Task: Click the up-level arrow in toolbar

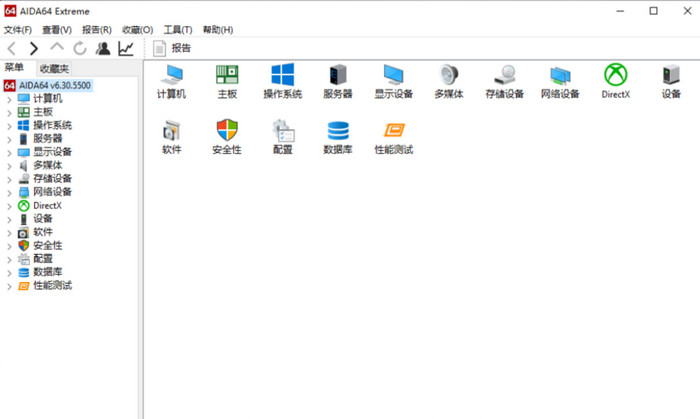Action: click(57, 47)
